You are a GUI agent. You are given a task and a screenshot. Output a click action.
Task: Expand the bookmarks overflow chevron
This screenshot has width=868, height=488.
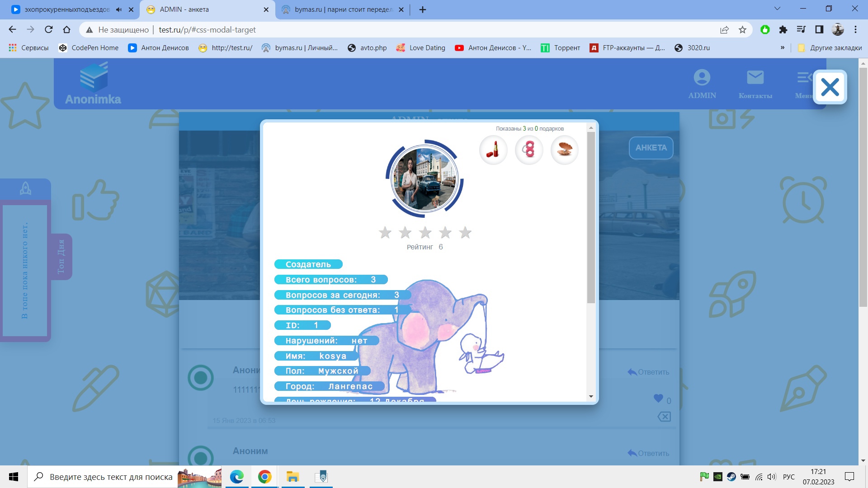pyautogui.click(x=782, y=48)
